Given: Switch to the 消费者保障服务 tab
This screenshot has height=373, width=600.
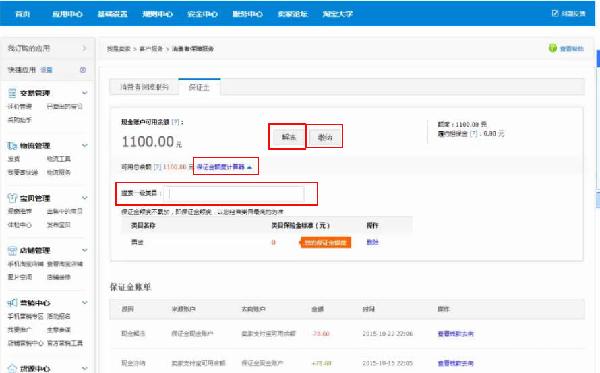Looking at the screenshot, I should (144, 87).
